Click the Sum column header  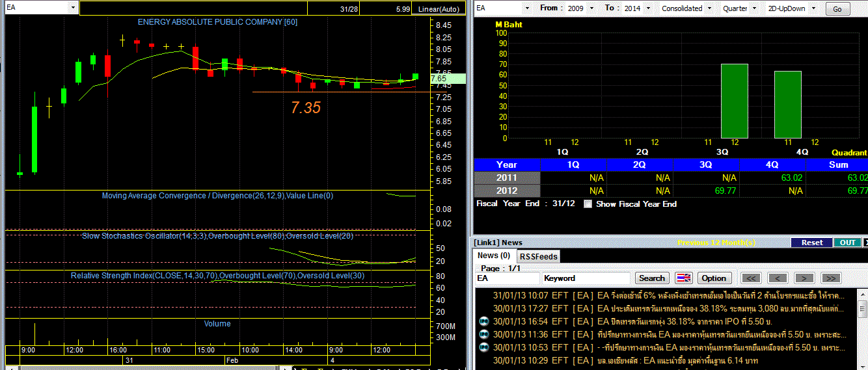coord(838,165)
